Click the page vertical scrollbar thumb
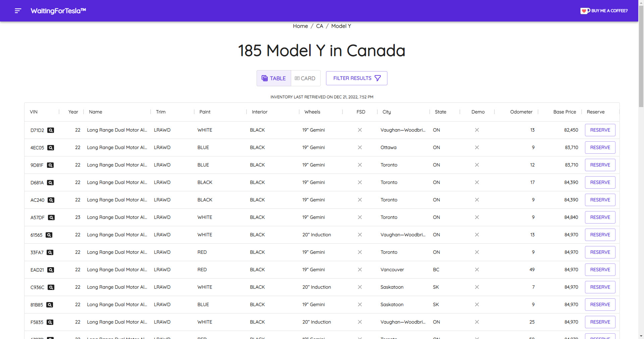The image size is (644, 339). point(641,54)
